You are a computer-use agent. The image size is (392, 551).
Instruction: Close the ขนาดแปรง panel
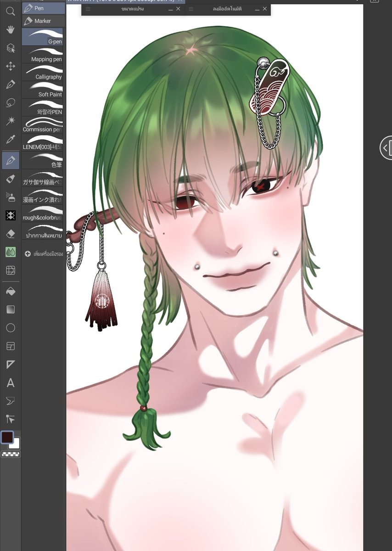(x=179, y=9)
